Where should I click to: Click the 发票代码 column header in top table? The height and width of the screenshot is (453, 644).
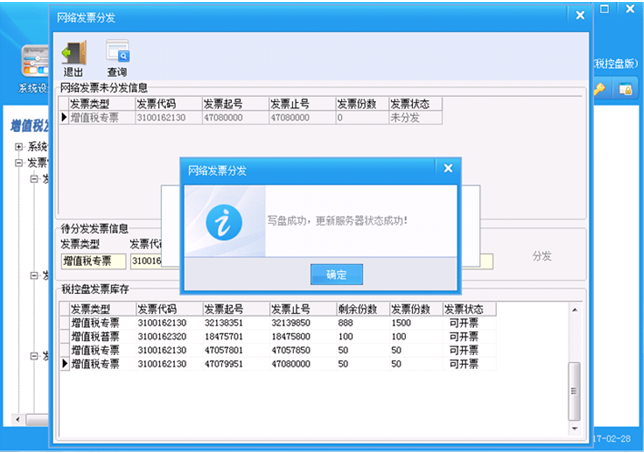pos(167,103)
